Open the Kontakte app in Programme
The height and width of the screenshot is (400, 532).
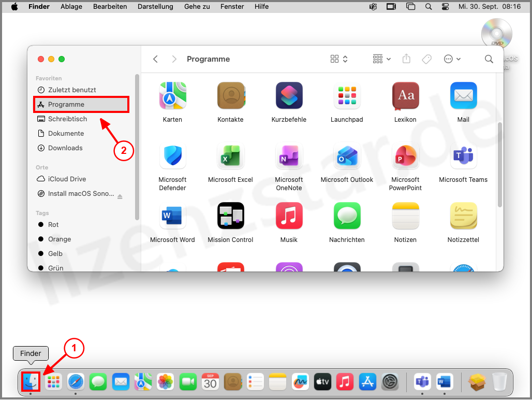coord(231,95)
